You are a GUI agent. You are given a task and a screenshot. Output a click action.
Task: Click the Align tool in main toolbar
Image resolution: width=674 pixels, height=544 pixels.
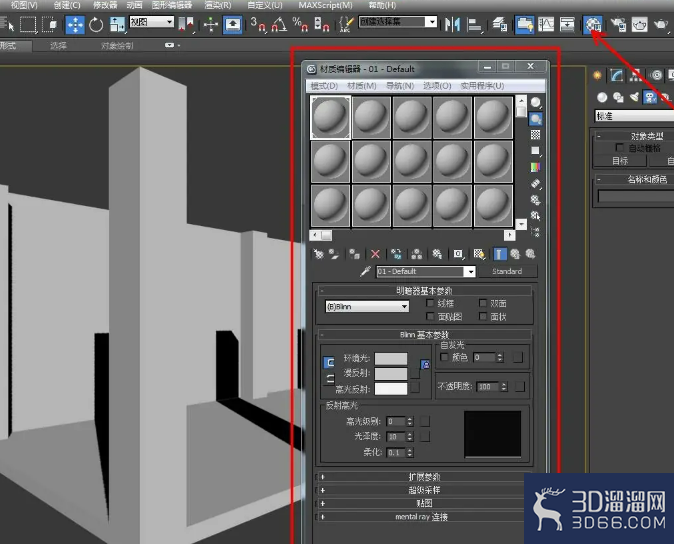pos(474,24)
